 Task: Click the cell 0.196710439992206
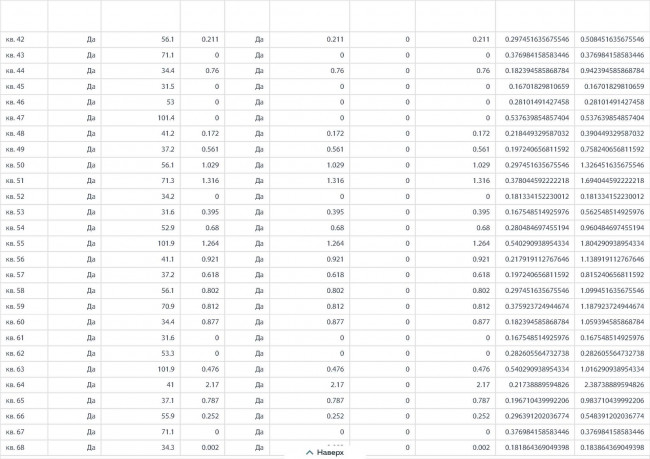tap(537, 401)
